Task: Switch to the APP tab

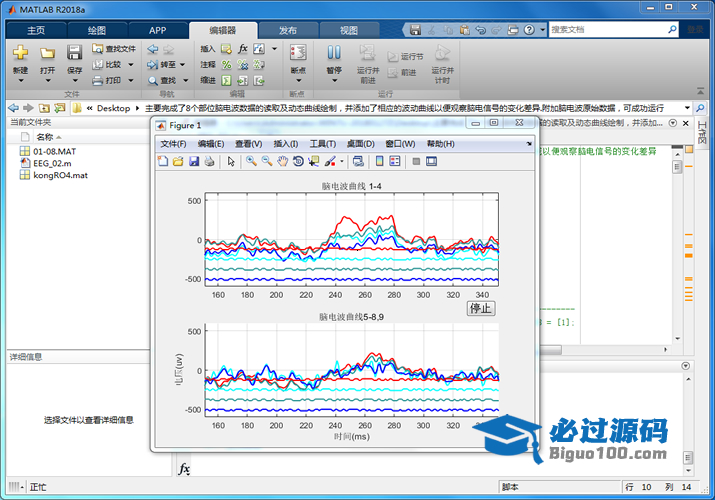Action: pyautogui.click(x=158, y=30)
